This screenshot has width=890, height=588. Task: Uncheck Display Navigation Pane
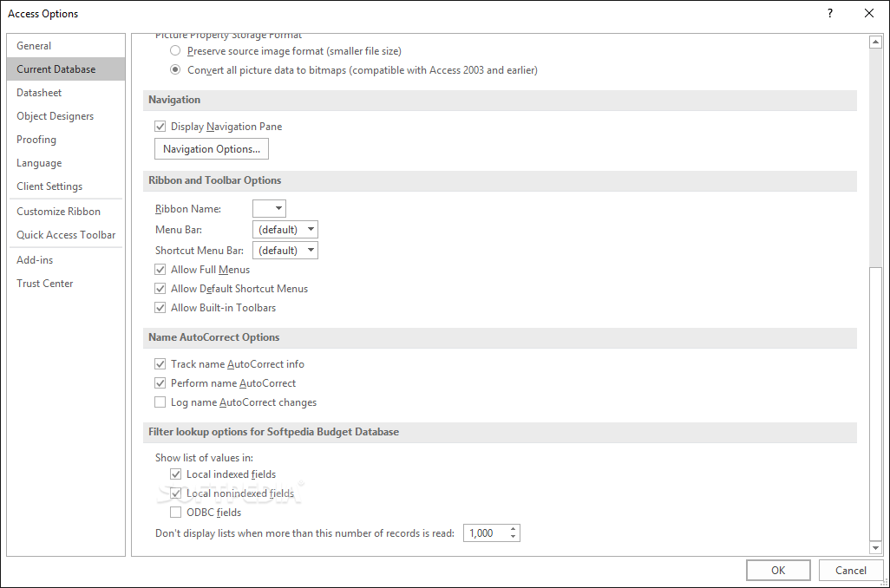pos(160,127)
